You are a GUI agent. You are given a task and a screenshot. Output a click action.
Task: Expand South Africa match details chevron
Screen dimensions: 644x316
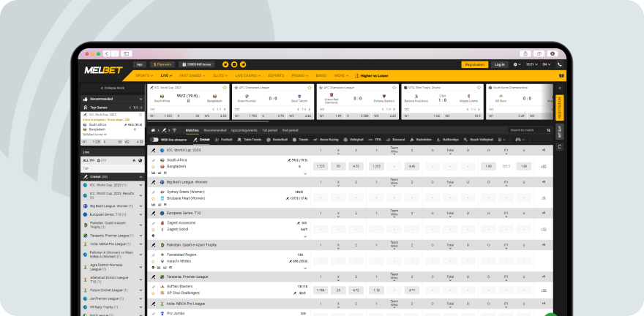pos(305,173)
